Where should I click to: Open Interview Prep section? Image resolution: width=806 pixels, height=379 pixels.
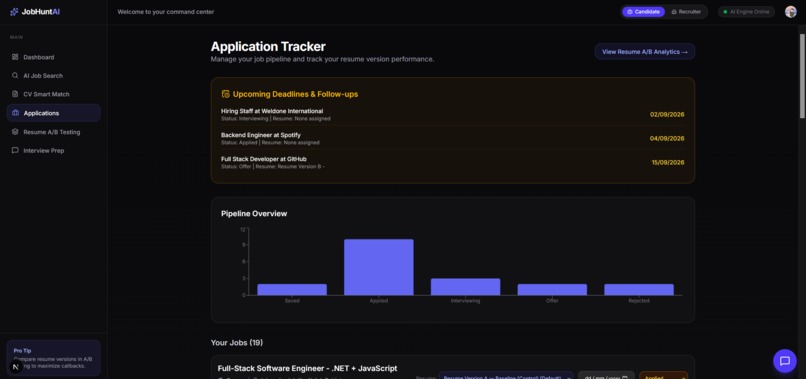(x=53, y=151)
